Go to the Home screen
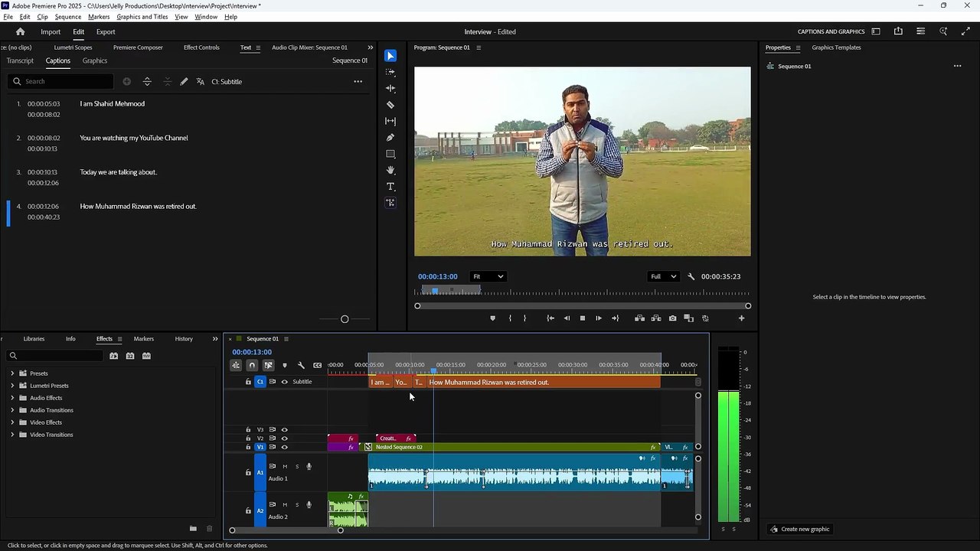 21,31
